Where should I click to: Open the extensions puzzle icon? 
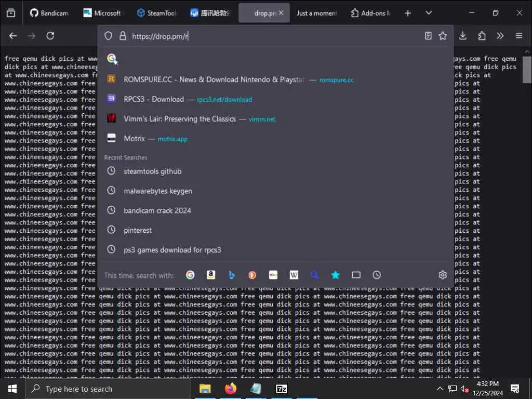point(482,36)
